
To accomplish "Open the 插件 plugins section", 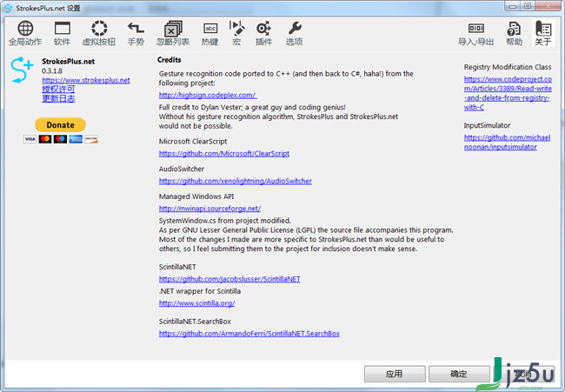I will click(x=263, y=33).
